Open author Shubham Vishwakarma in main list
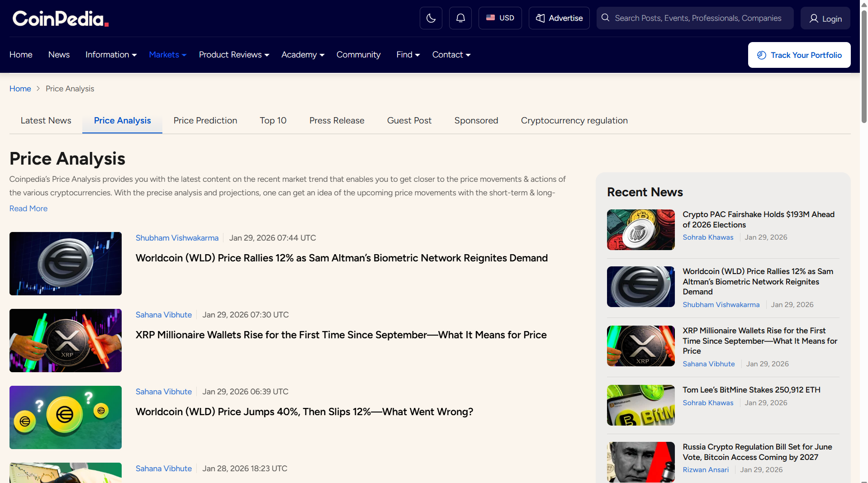The image size is (868, 483). 177,238
